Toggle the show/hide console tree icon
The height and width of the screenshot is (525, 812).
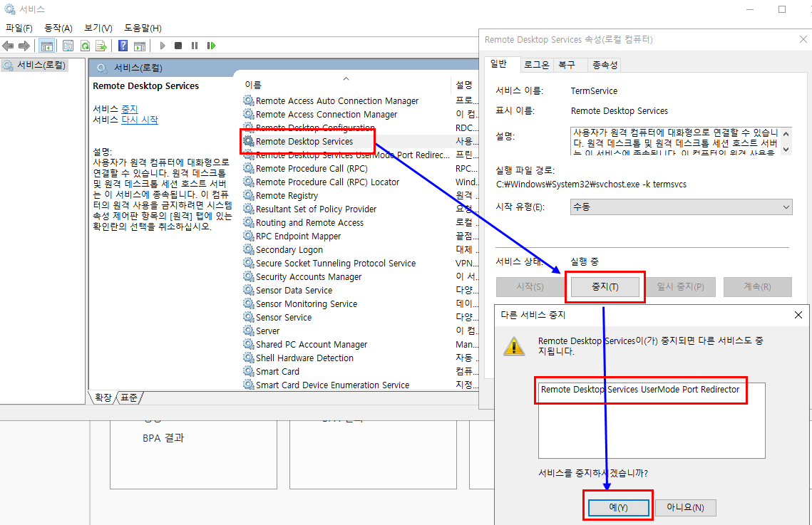click(46, 46)
